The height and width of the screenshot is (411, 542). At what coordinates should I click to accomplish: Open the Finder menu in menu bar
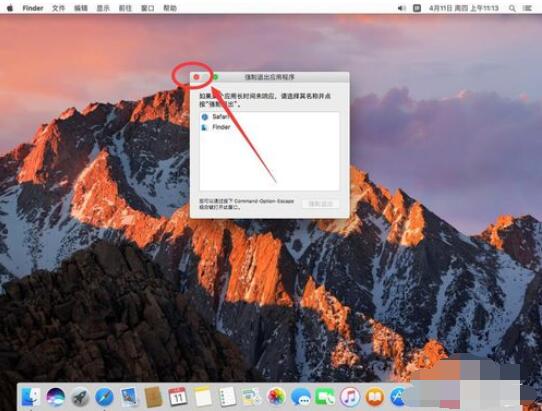tap(32, 8)
